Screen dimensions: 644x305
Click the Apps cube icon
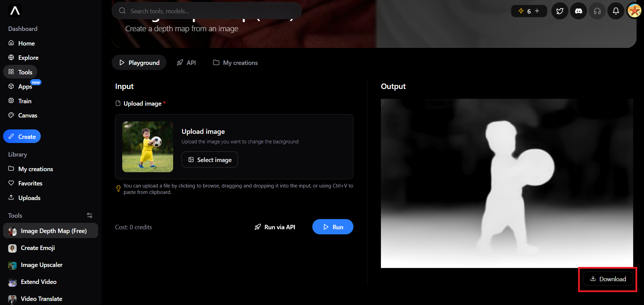click(11, 86)
